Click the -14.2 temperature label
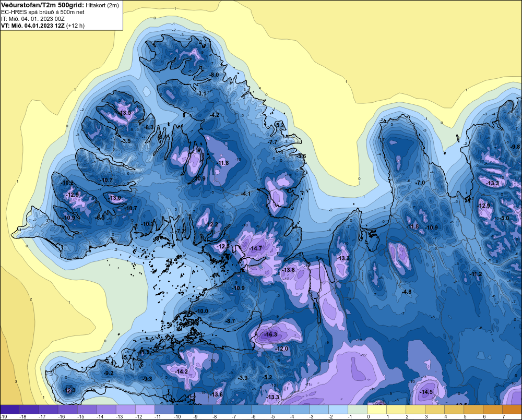 (x=182, y=371)
